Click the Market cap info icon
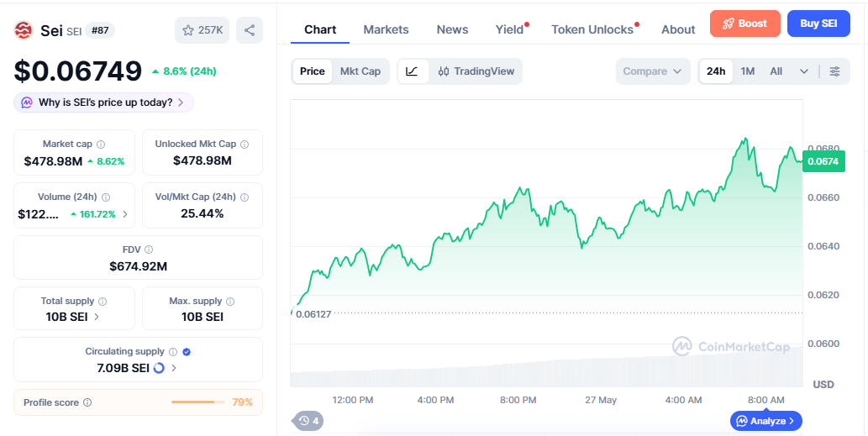This screenshot has height=436, width=868. click(x=101, y=144)
